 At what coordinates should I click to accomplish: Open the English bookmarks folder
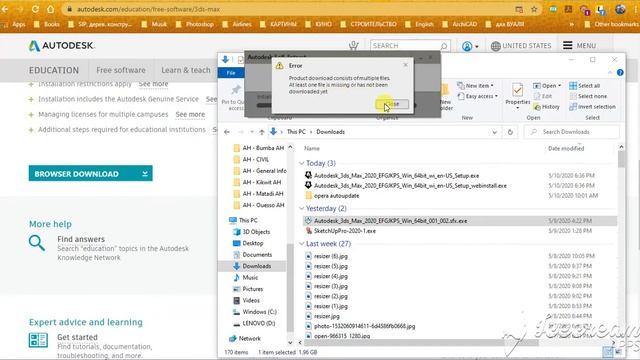pos(419,24)
